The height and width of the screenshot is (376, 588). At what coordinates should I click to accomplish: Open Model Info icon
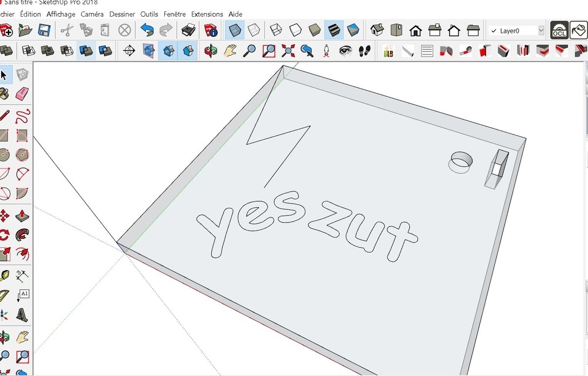tap(210, 30)
